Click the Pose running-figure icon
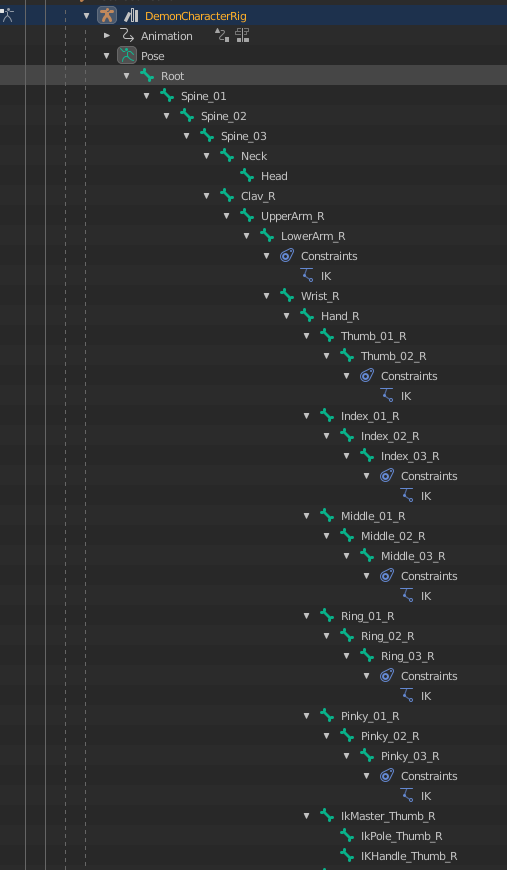Image resolution: width=507 pixels, height=870 pixels. click(127, 55)
